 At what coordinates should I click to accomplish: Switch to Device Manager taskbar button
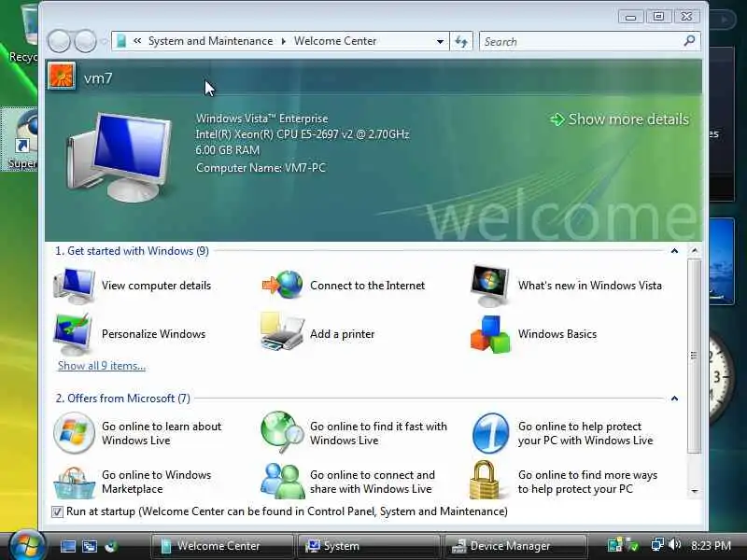515,546
